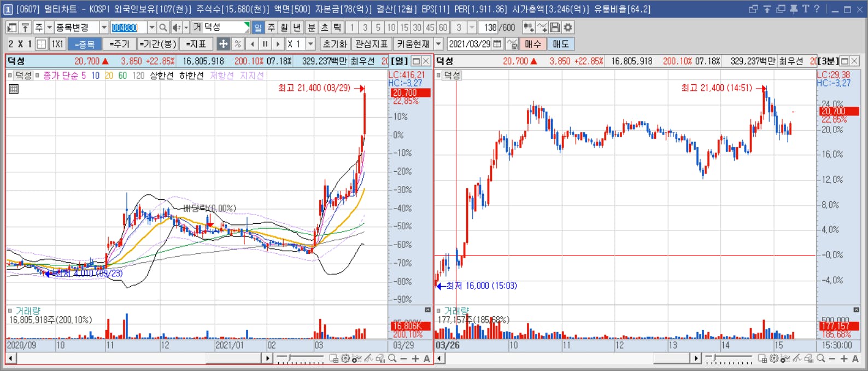
Task: Click the stock code input field 004830
Action: [x=128, y=27]
